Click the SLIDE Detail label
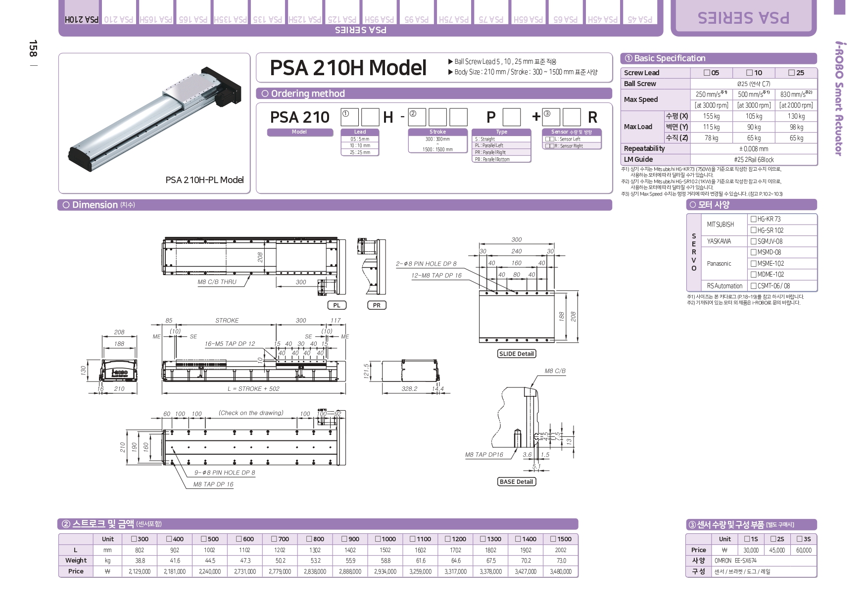 pyautogui.click(x=517, y=354)
